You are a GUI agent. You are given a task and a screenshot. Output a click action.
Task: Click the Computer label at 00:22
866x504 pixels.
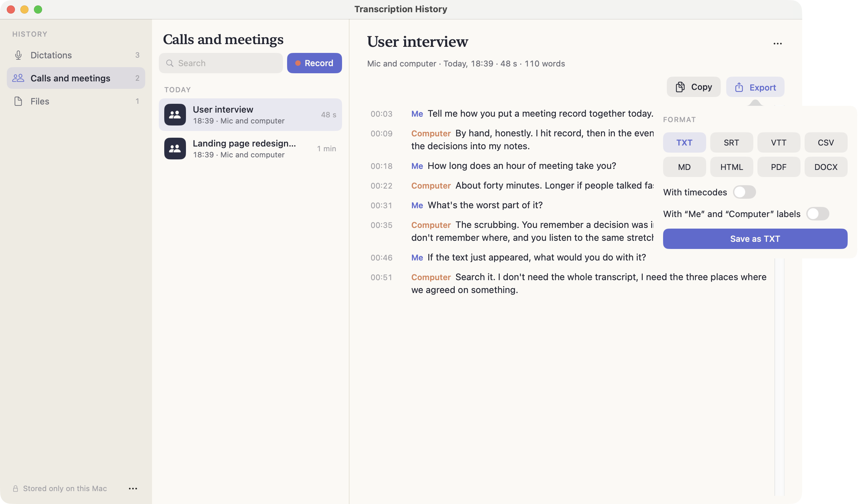[x=431, y=186]
